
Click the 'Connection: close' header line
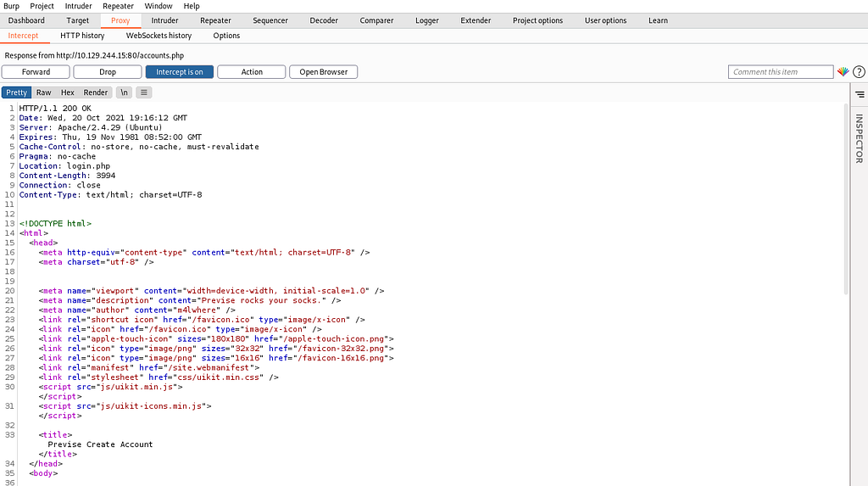point(60,185)
